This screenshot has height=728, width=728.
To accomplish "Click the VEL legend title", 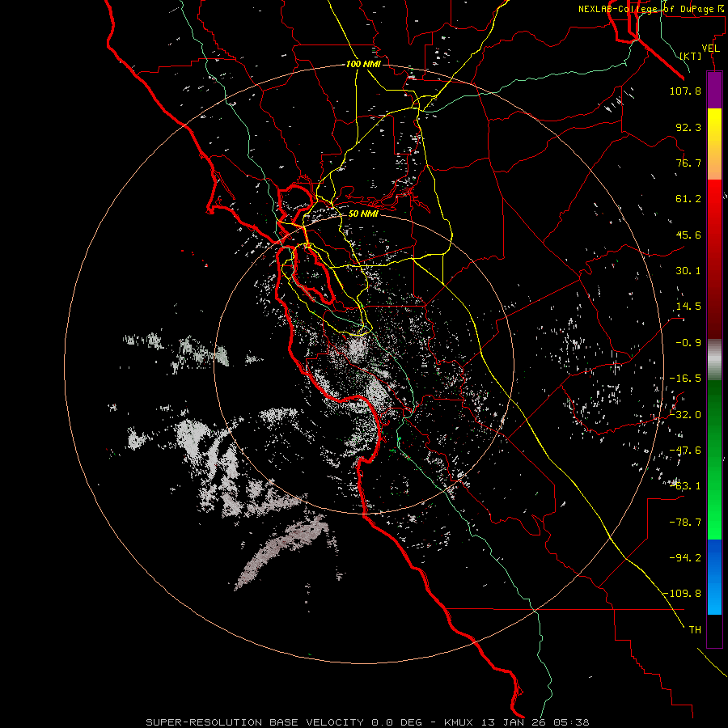I will 710,49.
